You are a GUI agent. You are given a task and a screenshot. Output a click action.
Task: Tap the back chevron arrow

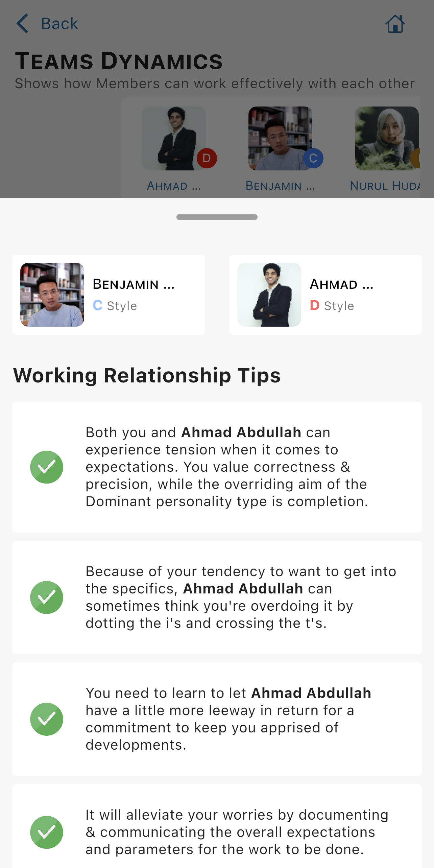pos(23,23)
